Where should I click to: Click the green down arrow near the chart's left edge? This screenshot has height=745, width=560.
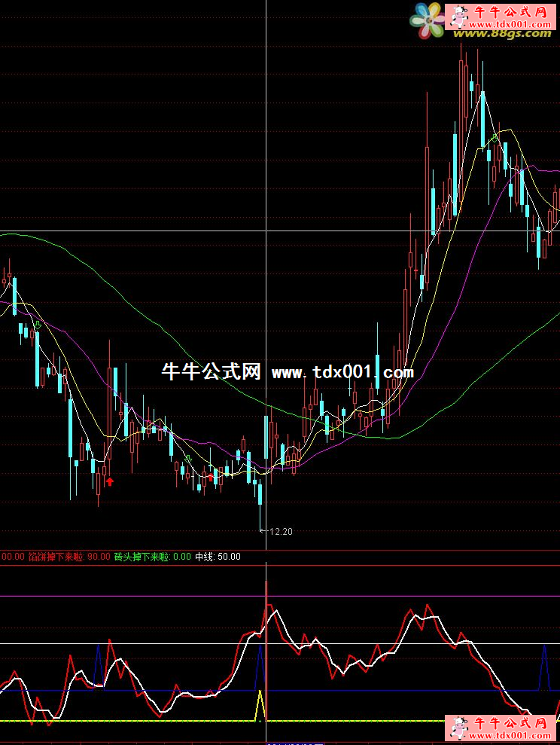pos(38,325)
